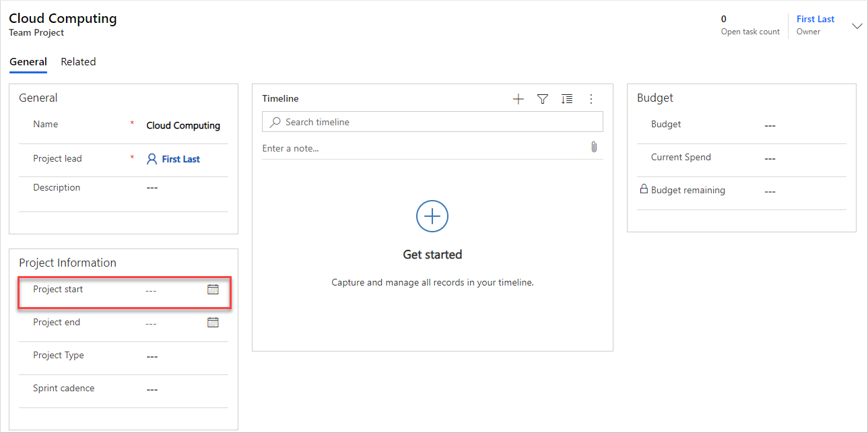The image size is (868, 433).
Task: Switch to the Related tab
Action: (x=78, y=62)
